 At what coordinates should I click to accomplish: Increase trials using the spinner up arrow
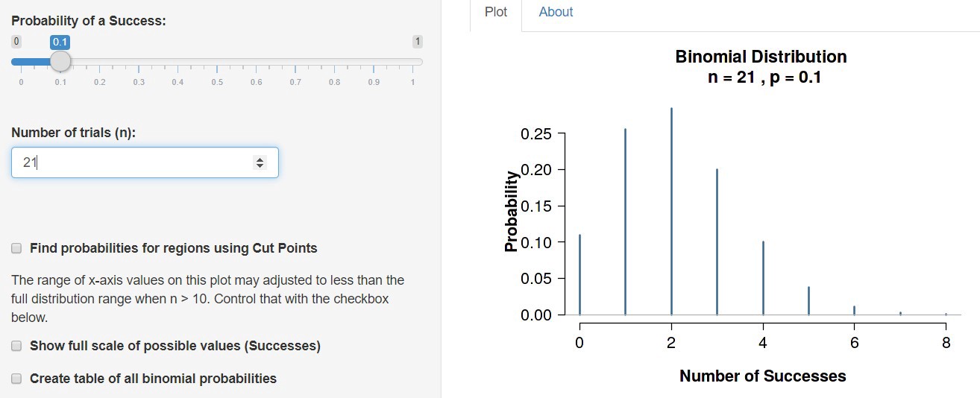(260, 159)
